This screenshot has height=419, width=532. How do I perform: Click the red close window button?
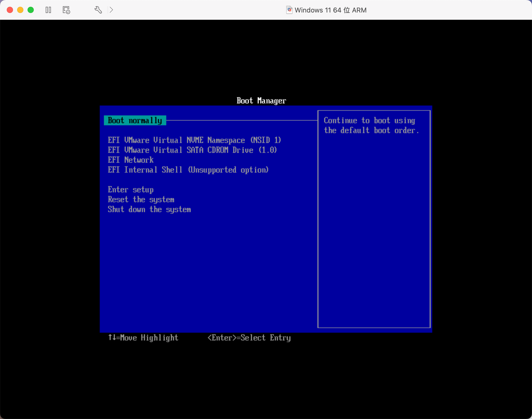[x=10, y=10]
